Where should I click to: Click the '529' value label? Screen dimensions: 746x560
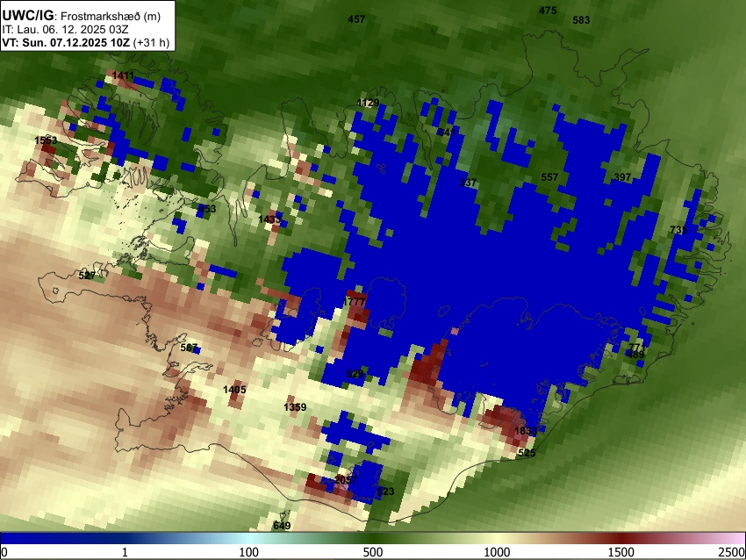click(x=355, y=374)
